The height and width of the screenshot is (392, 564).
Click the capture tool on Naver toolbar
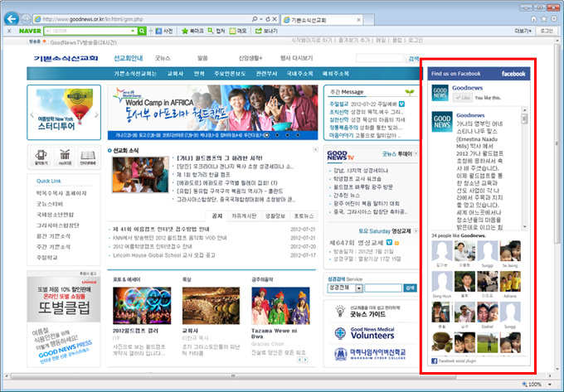[x=216, y=31]
